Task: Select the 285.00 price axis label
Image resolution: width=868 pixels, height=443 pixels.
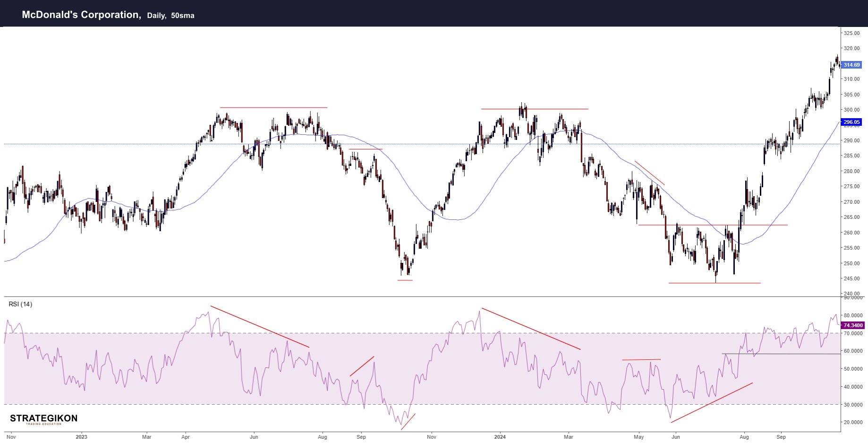Action: pos(852,156)
